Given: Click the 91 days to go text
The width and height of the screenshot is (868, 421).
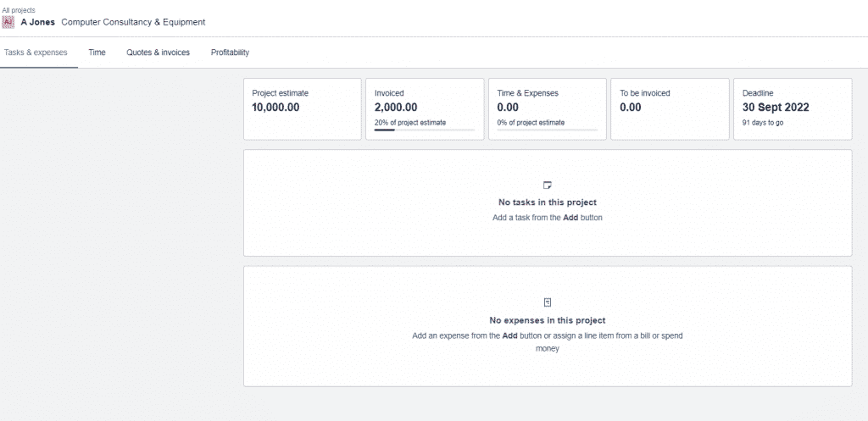Looking at the screenshot, I should click(763, 123).
